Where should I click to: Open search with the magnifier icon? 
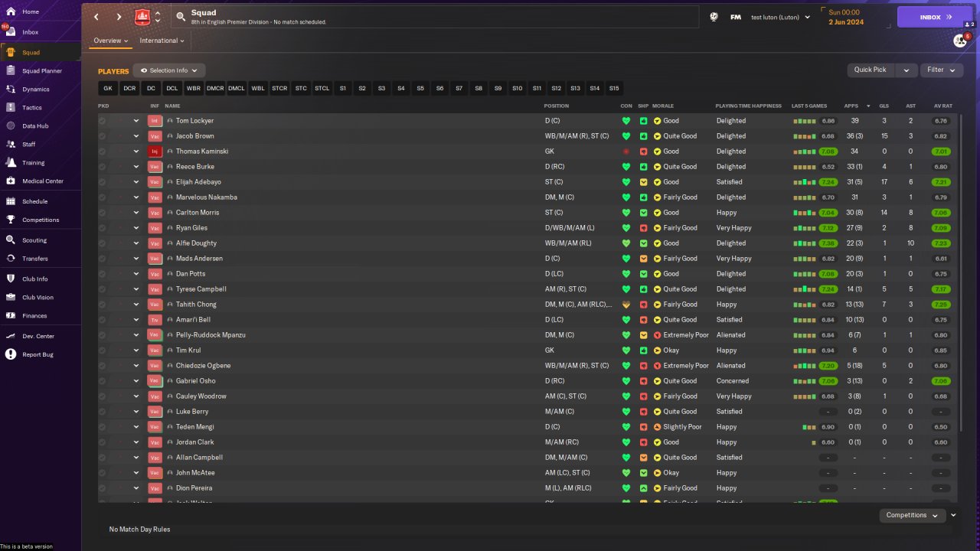point(181,16)
